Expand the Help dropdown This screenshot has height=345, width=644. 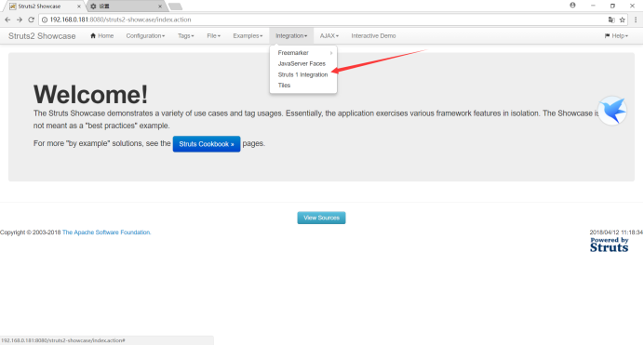tap(616, 36)
